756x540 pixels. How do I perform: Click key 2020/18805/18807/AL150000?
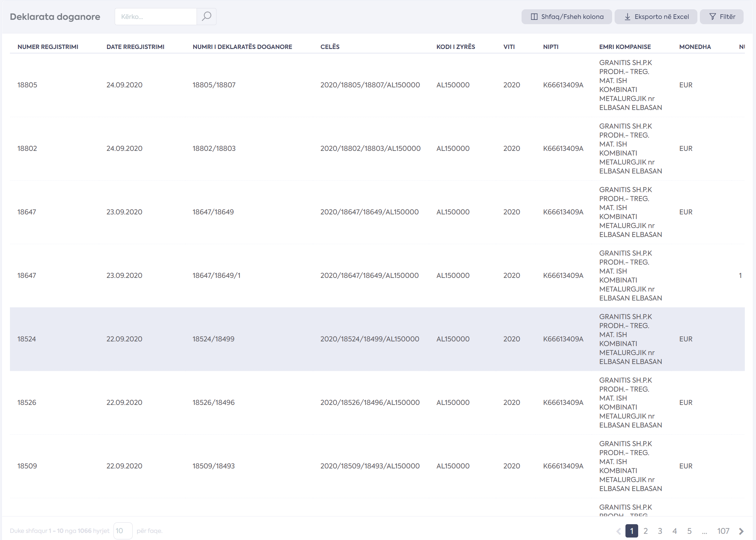pyautogui.click(x=370, y=85)
